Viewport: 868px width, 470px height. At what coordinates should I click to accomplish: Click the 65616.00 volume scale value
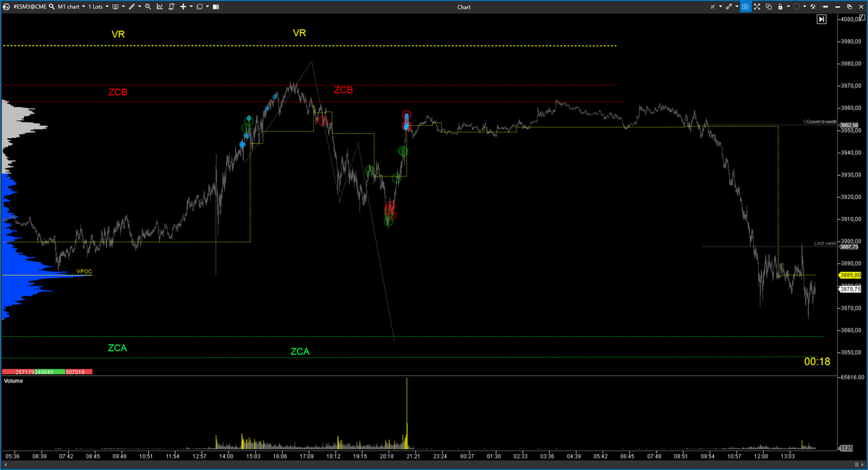(x=851, y=377)
